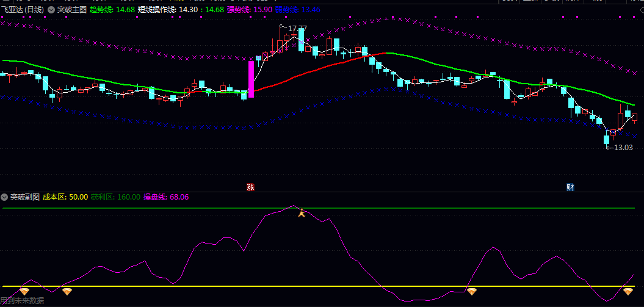Select the 短线操作线: 14.30 label

point(168,9)
